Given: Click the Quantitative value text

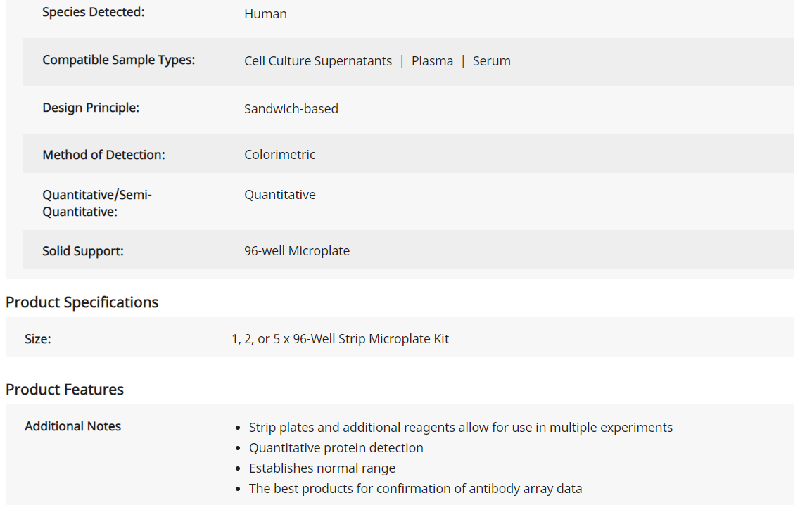Looking at the screenshot, I should [279, 195].
